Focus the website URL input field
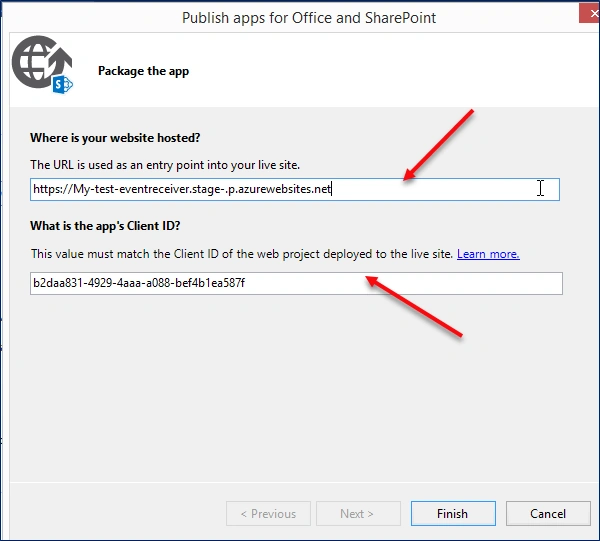The width and height of the screenshot is (600, 541). 295,189
